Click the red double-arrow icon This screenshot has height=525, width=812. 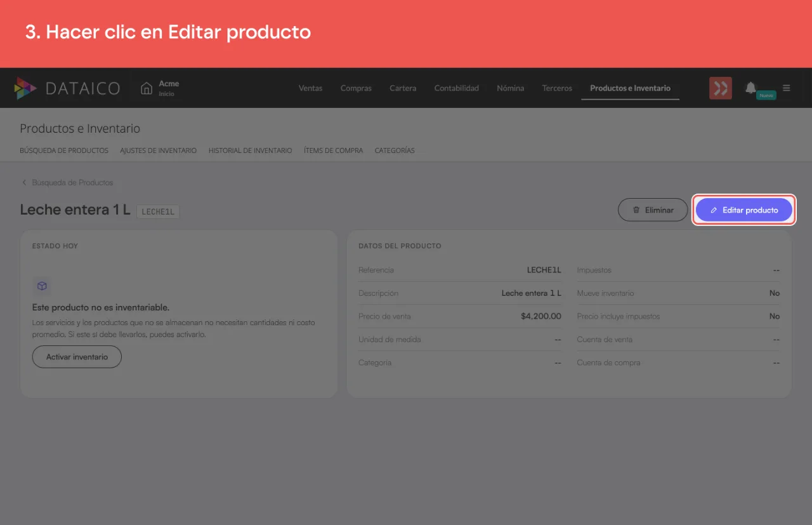point(721,88)
